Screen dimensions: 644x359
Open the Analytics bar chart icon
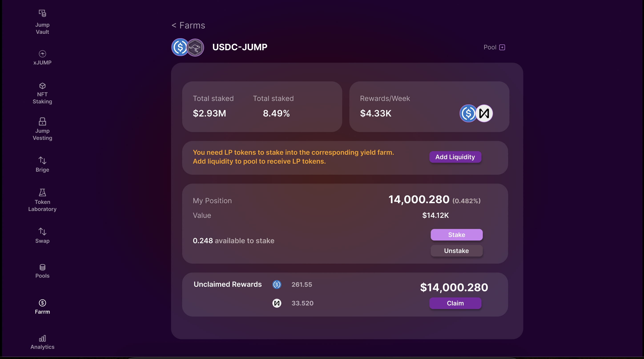42,339
